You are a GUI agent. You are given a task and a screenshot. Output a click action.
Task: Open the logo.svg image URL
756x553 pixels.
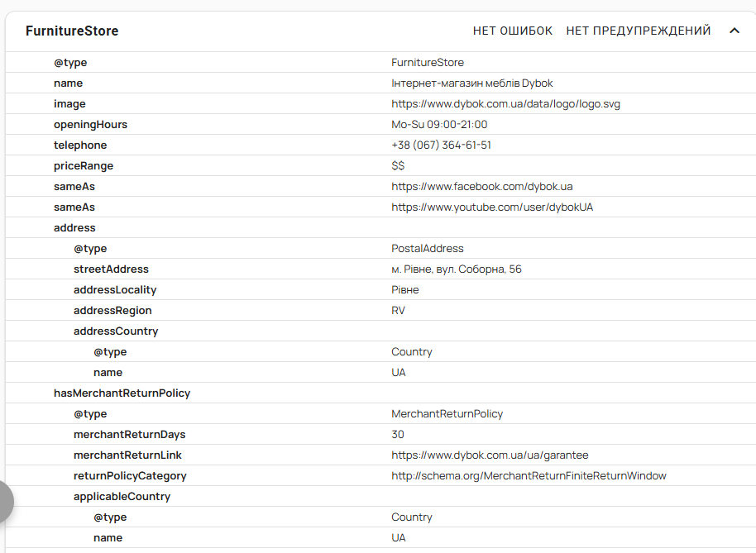point(505,104)
